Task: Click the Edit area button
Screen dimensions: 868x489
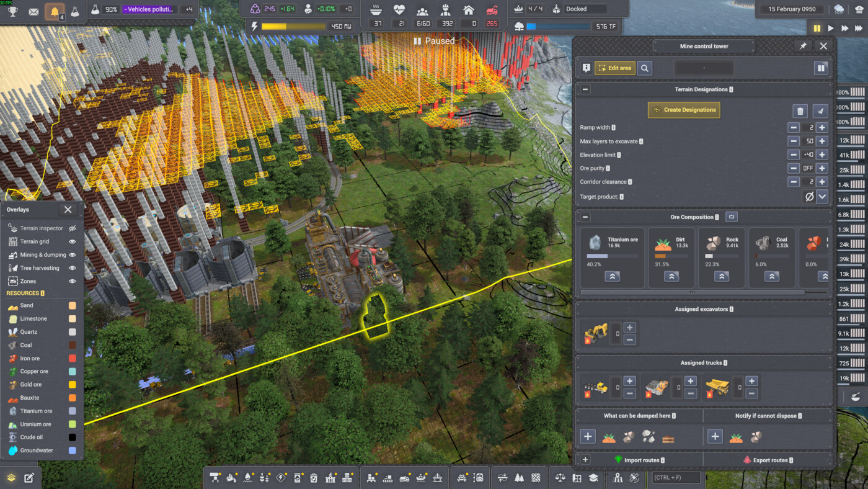Action: coord(615,68)
